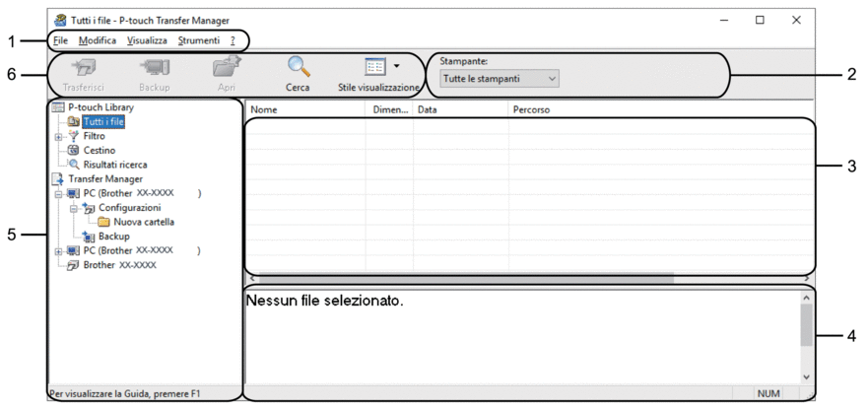Click the Cerca magnifier icon
This screenshot has width=868, height=410.
[298, 68]
